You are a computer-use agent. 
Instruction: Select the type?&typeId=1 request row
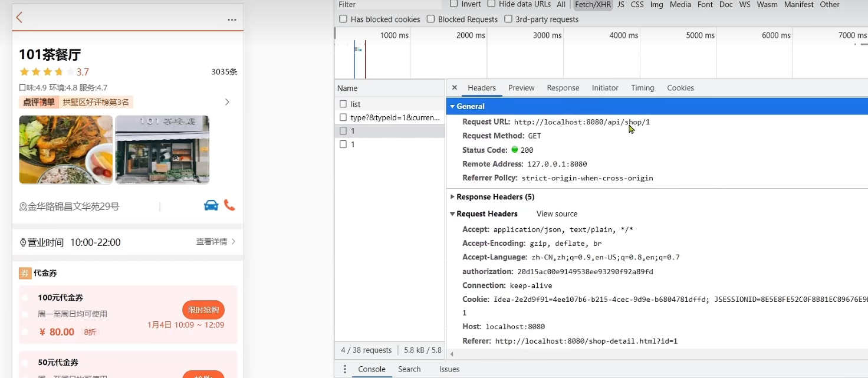(389, 117)
